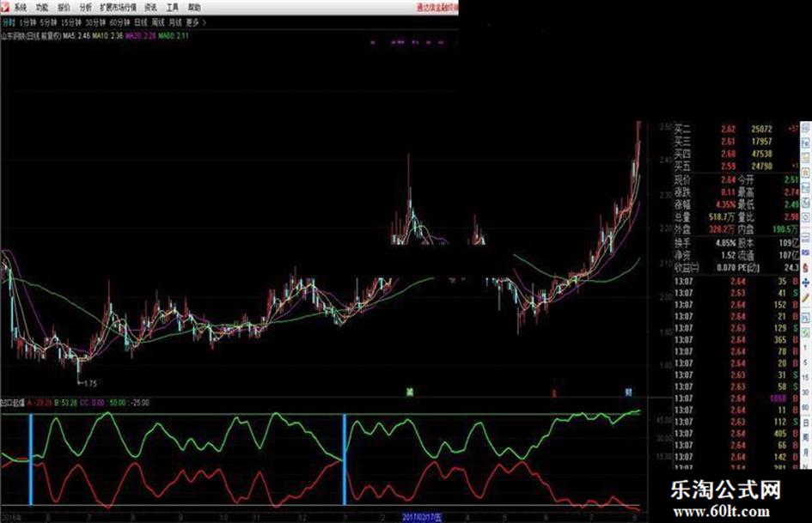Screen dimensions: 812x523
Task: Open the 资讯 menu
Action: pos(150,8)
